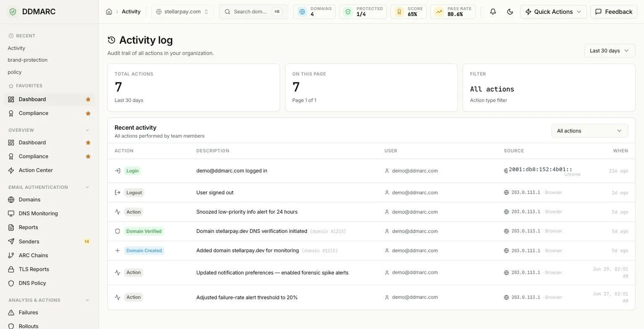Screen dimensions: 644x329
Task: Click the 2001:db8:152:4b01:: source address
Action: [x=541, y=169]
